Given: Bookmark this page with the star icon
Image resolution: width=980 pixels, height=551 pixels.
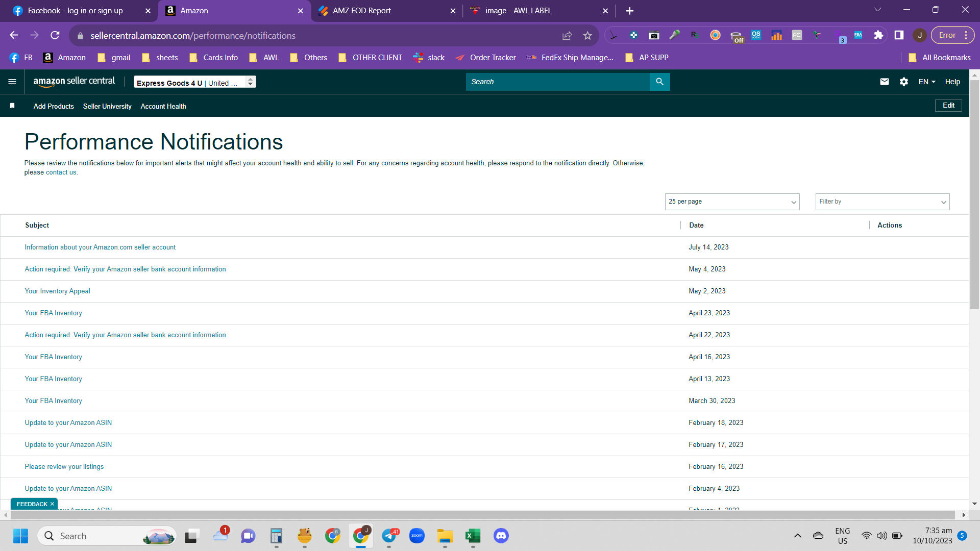Looking at the screenshot, I should [587, 36].
